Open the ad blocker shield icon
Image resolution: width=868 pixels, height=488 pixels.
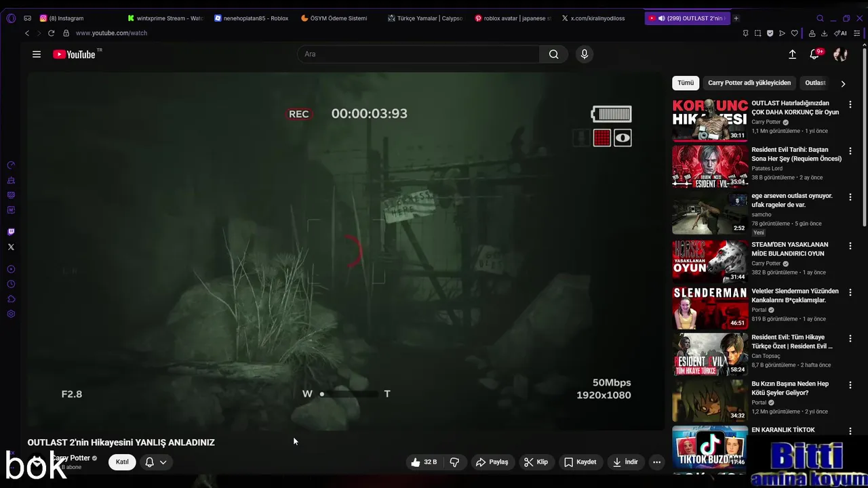pos(770,33)
